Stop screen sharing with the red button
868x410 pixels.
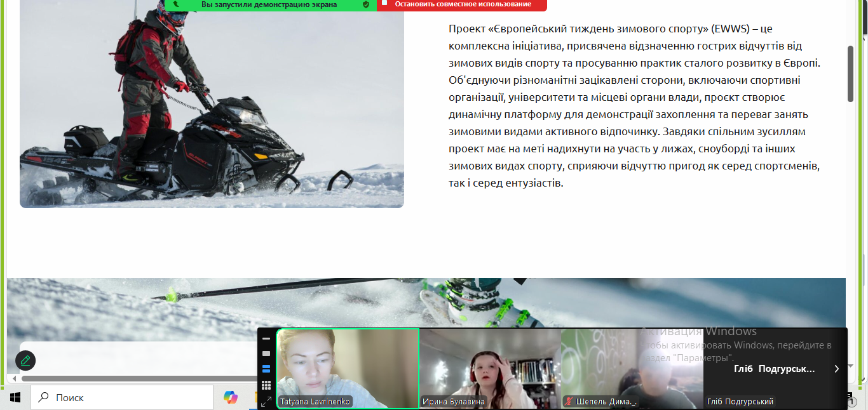point(462,4)
